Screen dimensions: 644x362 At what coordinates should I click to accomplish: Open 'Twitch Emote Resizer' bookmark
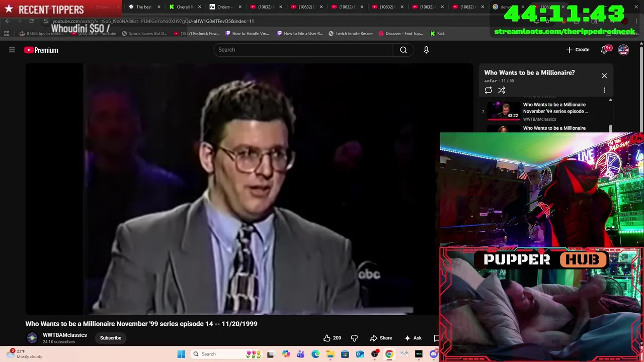point(351,33)
